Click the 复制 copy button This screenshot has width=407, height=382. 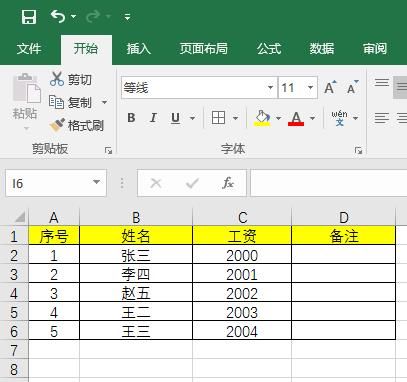(x=70, y=102)
